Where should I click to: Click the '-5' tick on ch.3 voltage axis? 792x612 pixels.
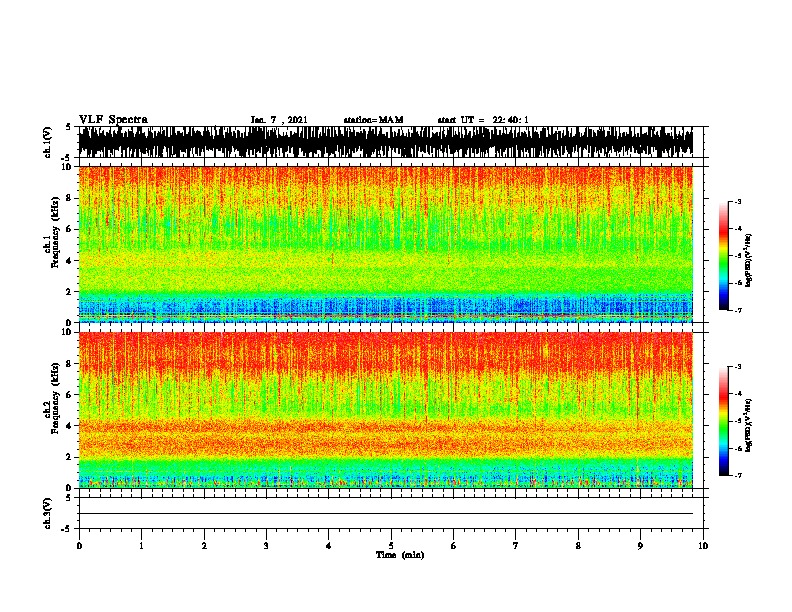pyautogui.click(x=67, y=529)
